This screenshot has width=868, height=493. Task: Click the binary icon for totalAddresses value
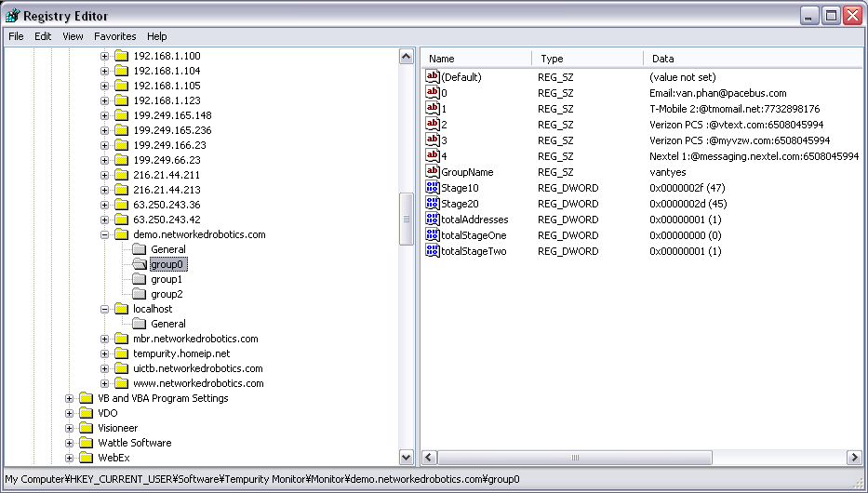(x=433, y=220)
